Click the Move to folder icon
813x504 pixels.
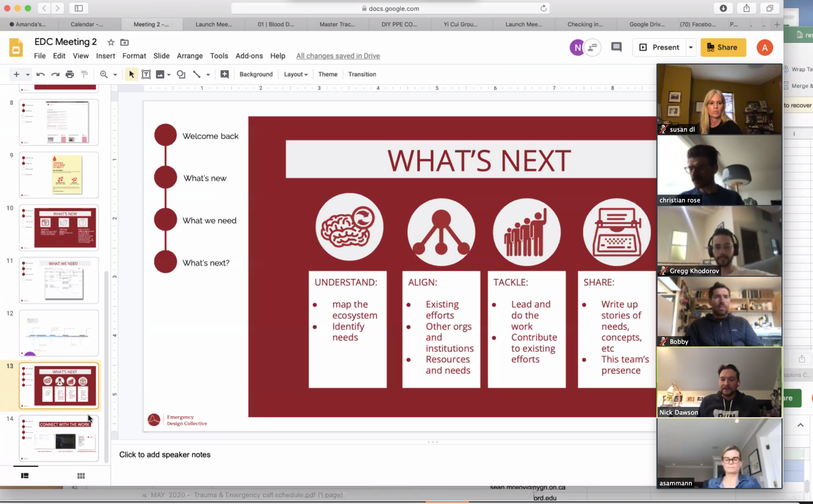124,42
